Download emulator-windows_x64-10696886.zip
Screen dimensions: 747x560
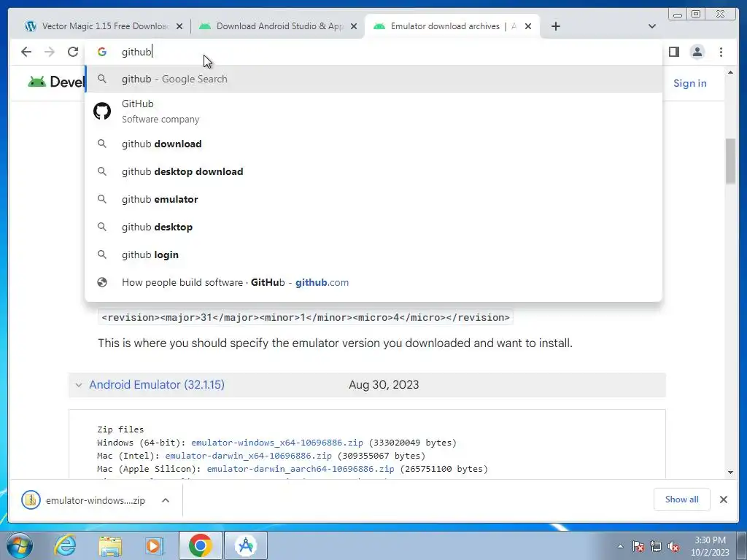pos(276,443)
